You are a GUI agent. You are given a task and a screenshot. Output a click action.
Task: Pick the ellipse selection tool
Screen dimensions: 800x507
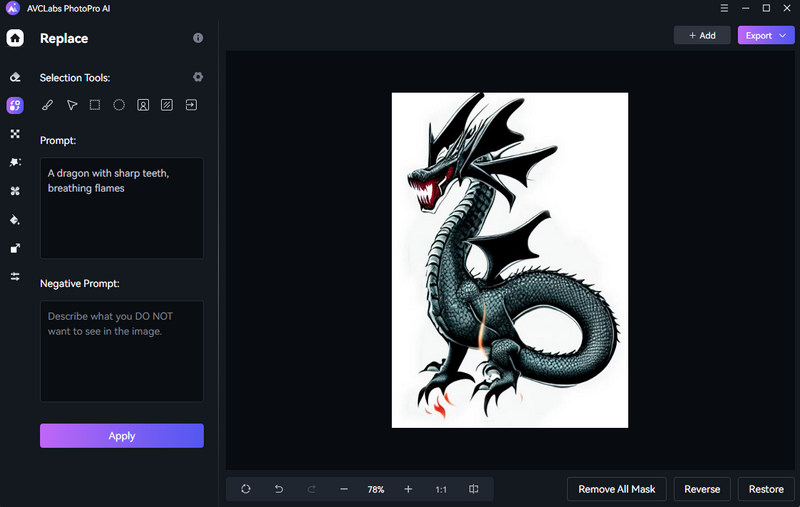119,105
